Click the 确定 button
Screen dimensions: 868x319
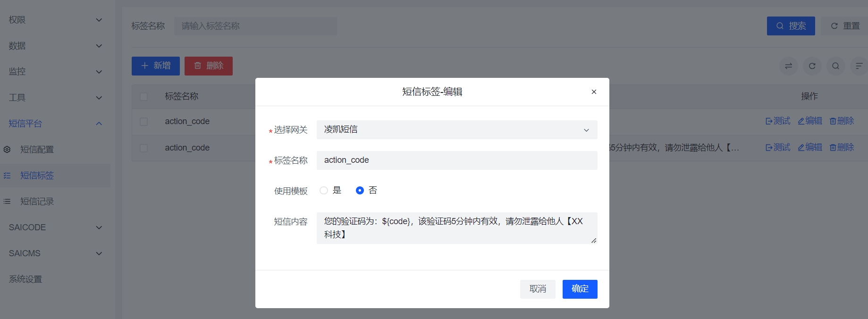pyautogui.click(x=580, y=289)
